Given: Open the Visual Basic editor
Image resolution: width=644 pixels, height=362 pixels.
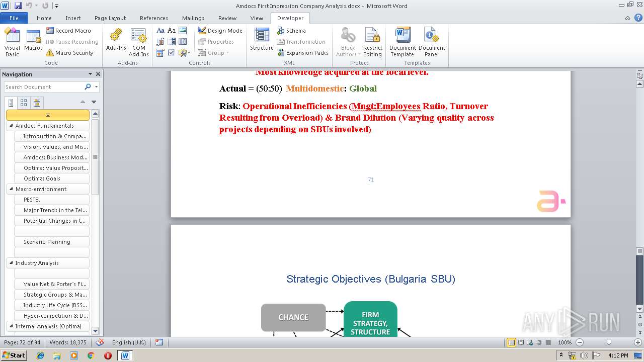Looking at the screenshot, I should click(12, 42).
